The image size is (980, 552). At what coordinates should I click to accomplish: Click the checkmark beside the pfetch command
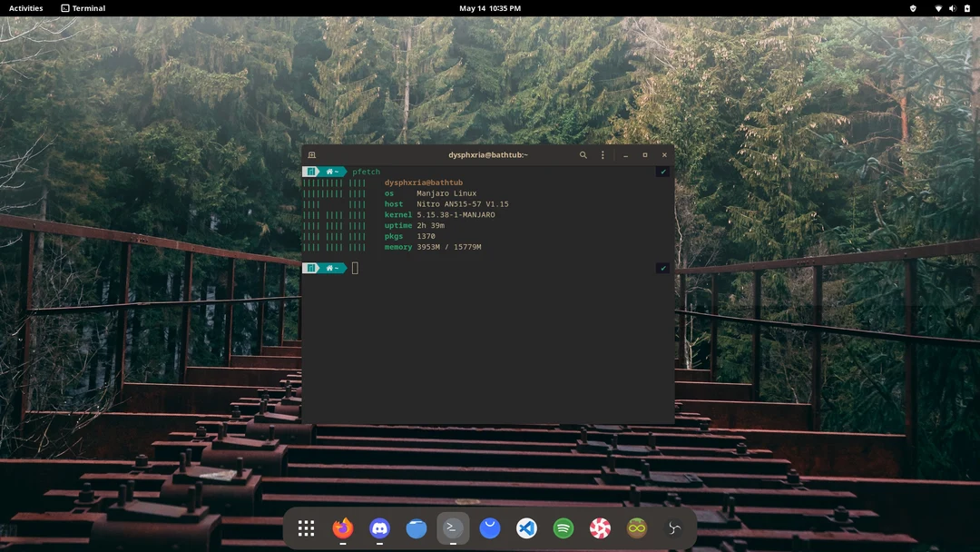[x=662, y=172]
